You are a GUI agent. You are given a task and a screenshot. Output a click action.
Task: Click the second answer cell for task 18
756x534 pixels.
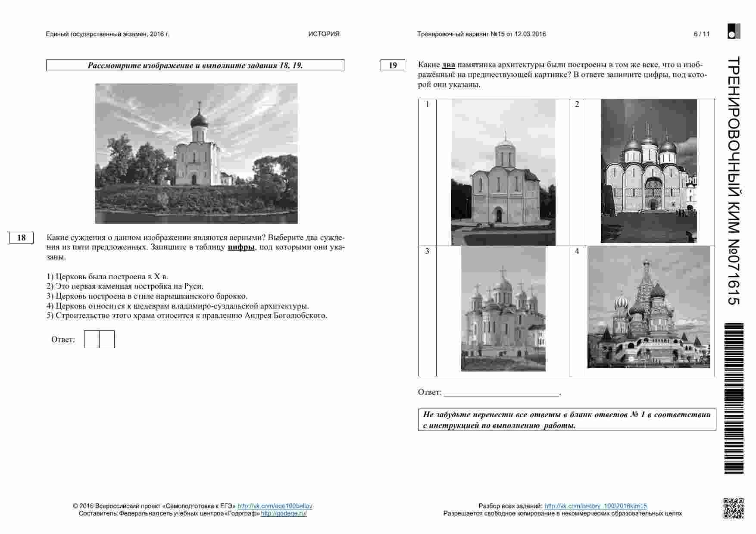pos(107,339)
